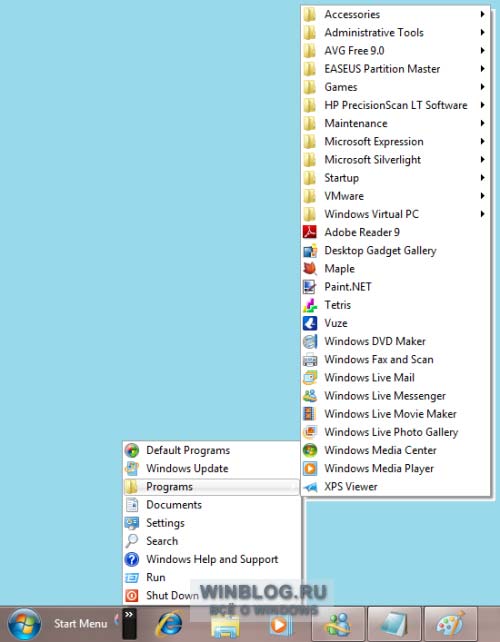Screen dimensions: 500x642
Task: Open Windows Explorer folder on taskbar
Action: [x=225, y=626]
